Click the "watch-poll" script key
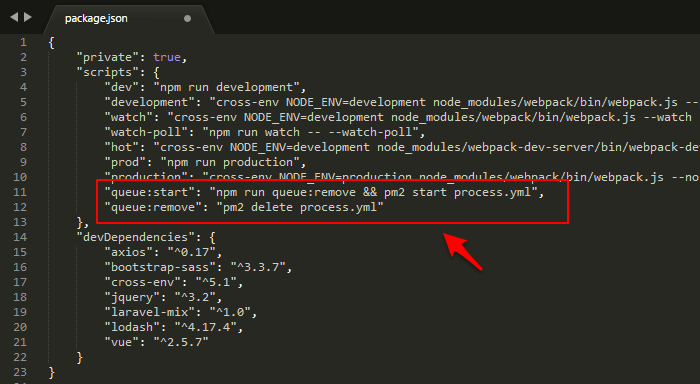The height and width of the screenshot is (384, 700). pos(146,132)
